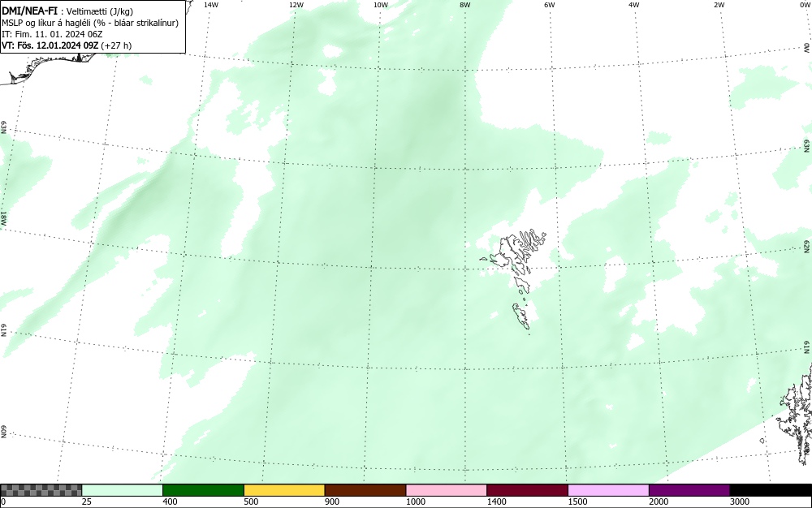The image size is (812, 508).
Task: Click the 'Veltimætti (J/kg)' label
Action: point(99,11)
